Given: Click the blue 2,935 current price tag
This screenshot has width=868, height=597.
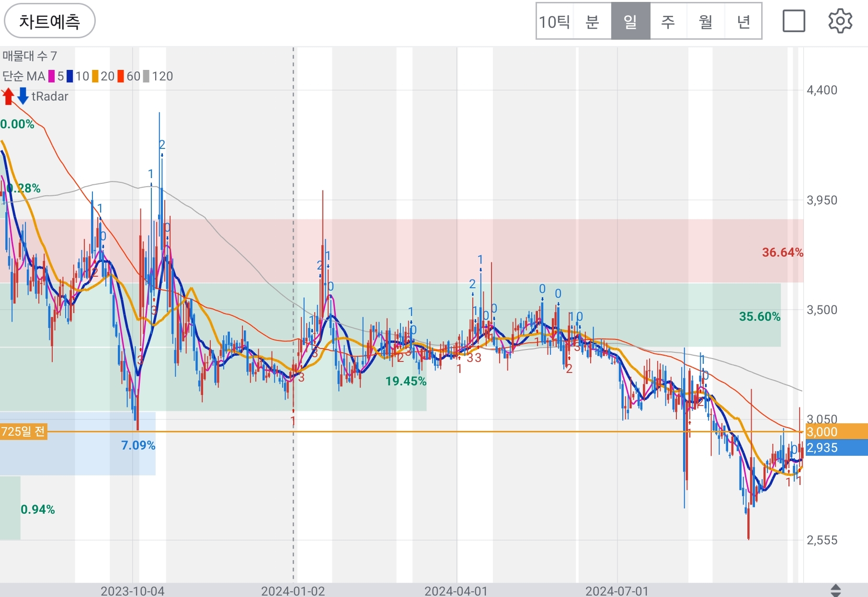Looking at the screenshot, I should pos(836,448).
